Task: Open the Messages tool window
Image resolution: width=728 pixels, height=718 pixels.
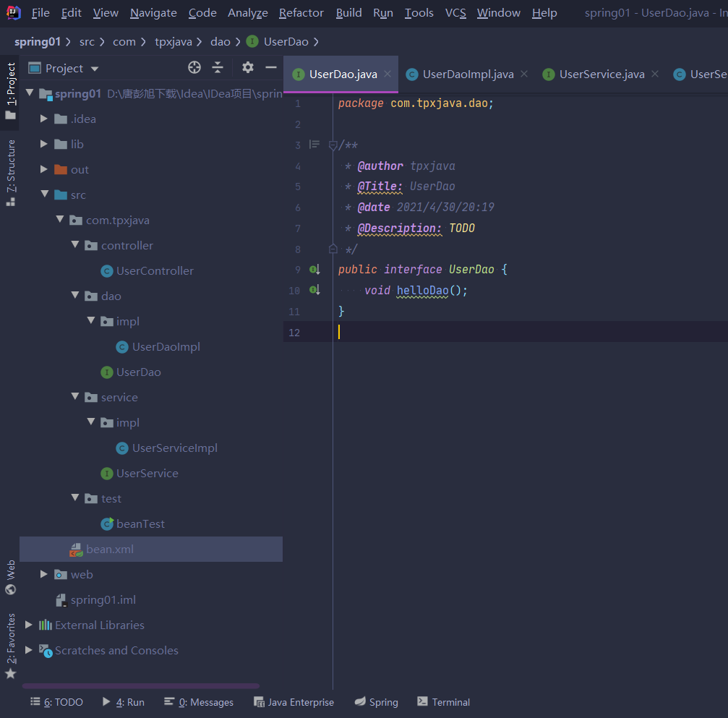Action: pyautogui.click(x=199, y=702)
